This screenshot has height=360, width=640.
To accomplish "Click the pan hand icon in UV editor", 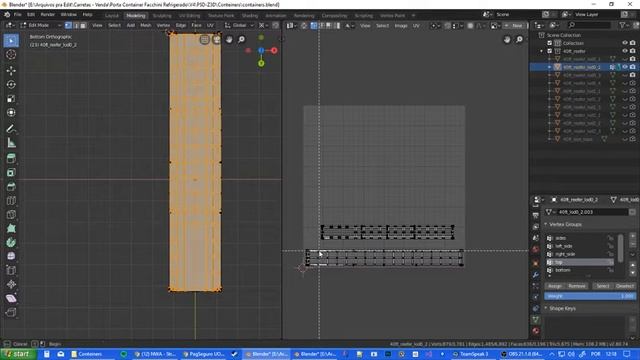I will coord(507,39).
